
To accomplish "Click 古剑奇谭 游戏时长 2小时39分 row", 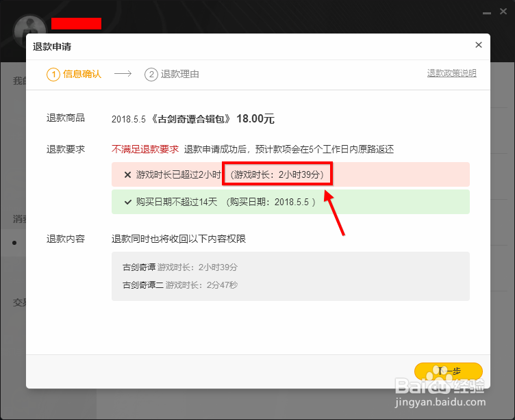I will click(180, 267).
